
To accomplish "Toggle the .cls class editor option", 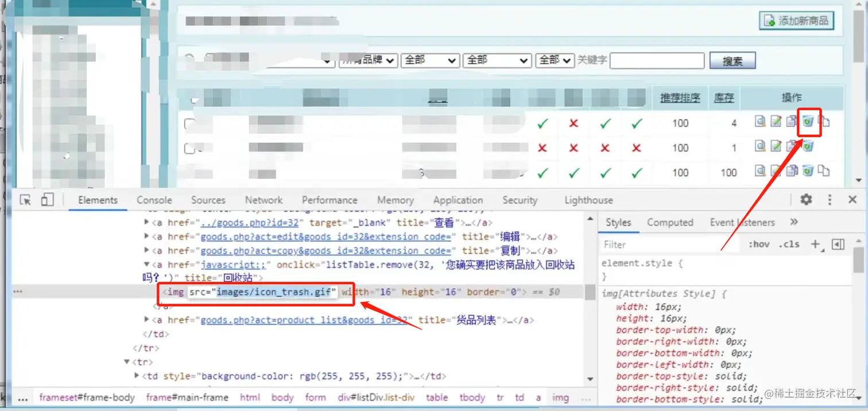I will pos(789,244).
